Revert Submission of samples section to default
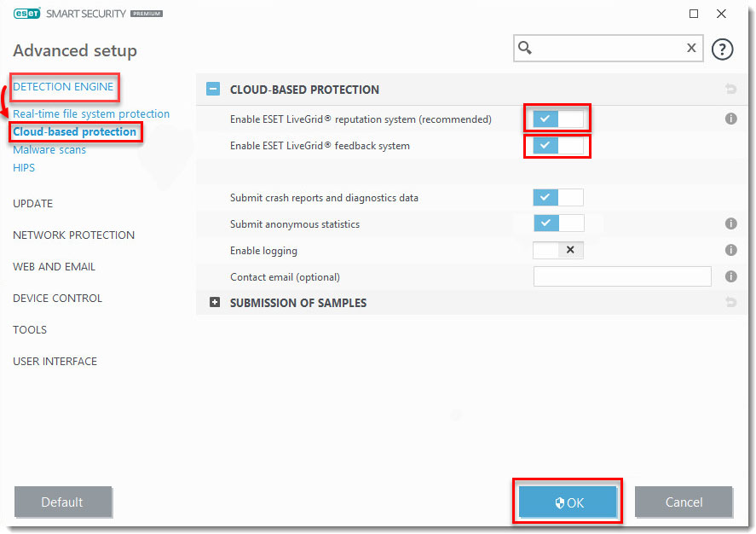Viewport: 756px width, 534px height. [x=731, y=303]
